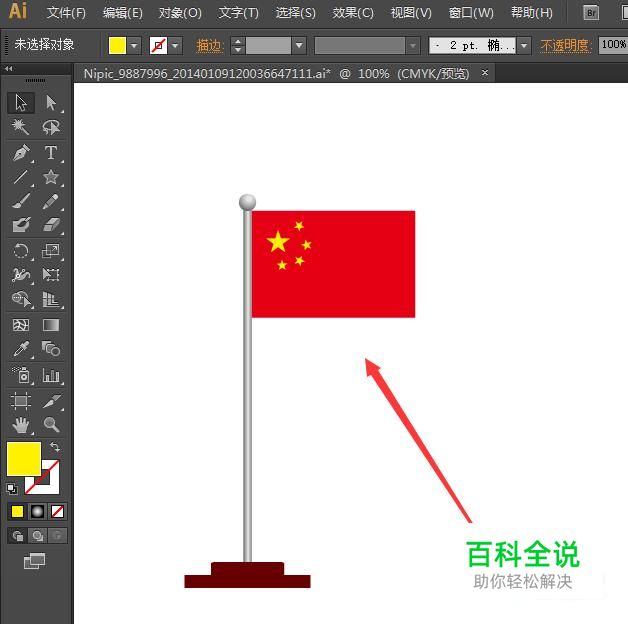628x624 pixels.
Task: Click the 描边 stroke panel link
Action: tap(210, 46)
